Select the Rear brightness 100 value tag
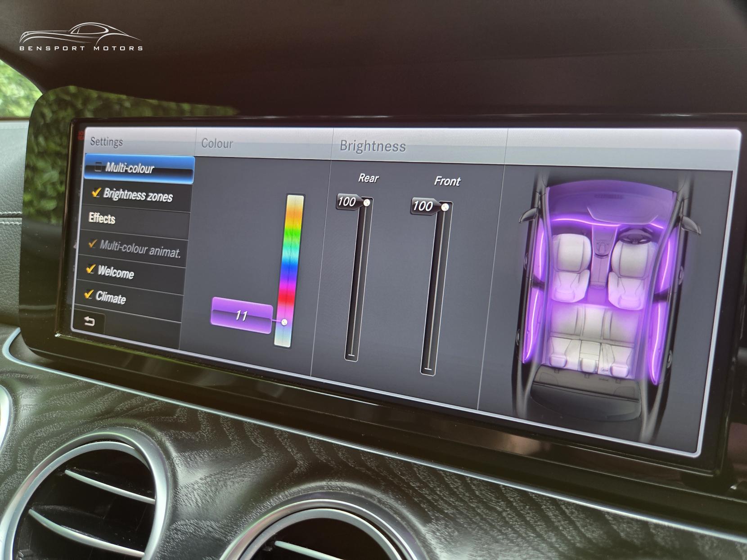The height and width of the screenshot is (560, 747). pos(347,202)
